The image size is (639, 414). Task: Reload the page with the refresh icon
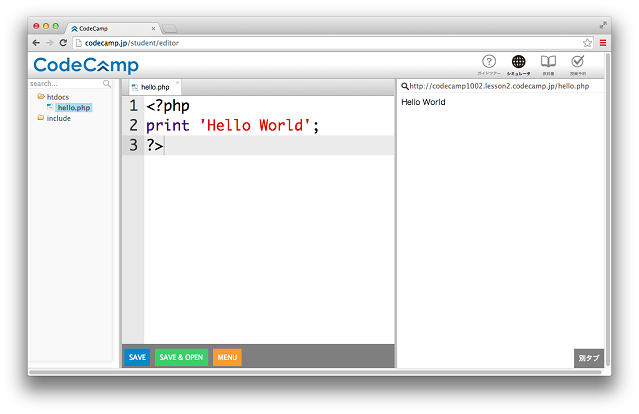(63, 43)
